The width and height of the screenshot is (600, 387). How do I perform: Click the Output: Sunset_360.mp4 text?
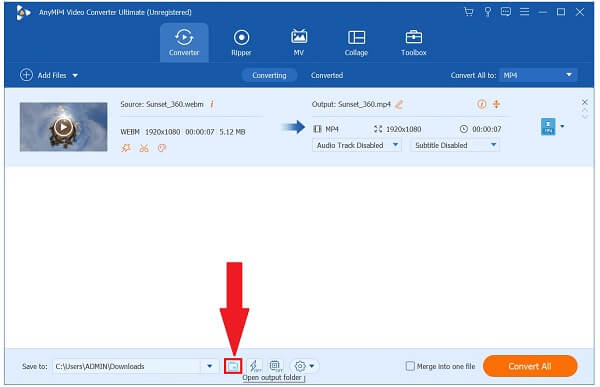point(351,104)
